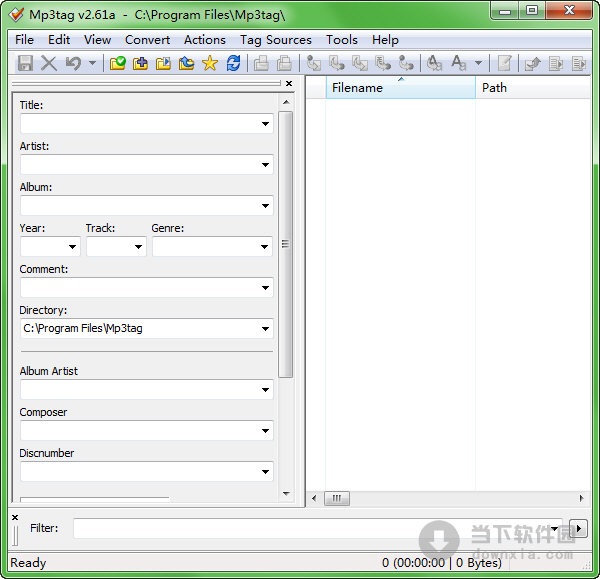Screen dimensions: 600x579
Task: Open the Edit menu
Action: (x=59, y=40)
